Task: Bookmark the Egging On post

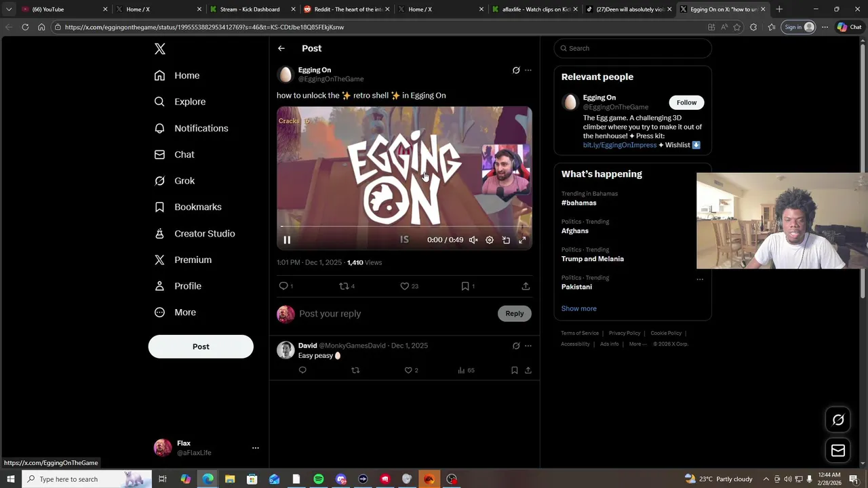Action: click(465, 286)
